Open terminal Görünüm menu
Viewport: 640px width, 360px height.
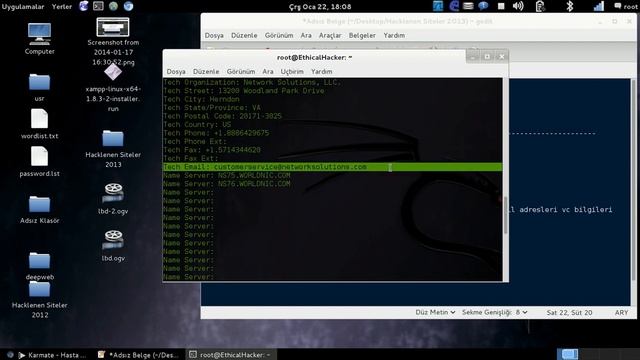pyautogui.click(x=241, y=71)
